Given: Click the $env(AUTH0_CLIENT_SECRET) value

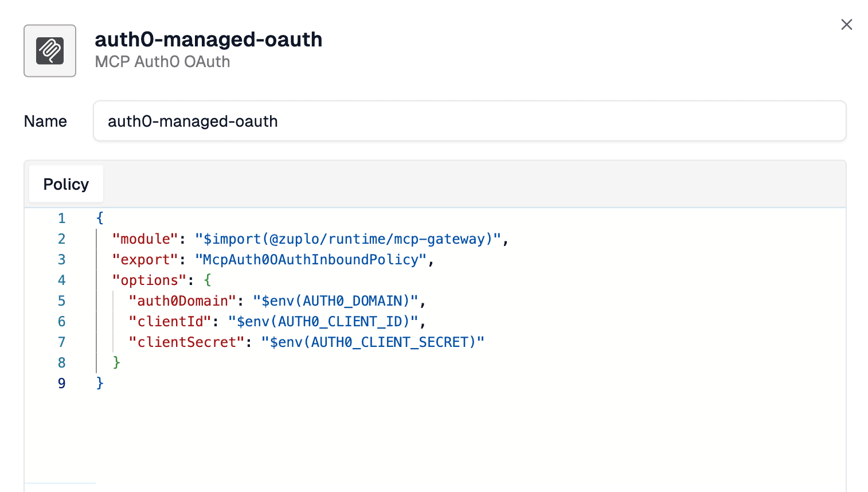Looking at the screenshot, I should (373, 342).
